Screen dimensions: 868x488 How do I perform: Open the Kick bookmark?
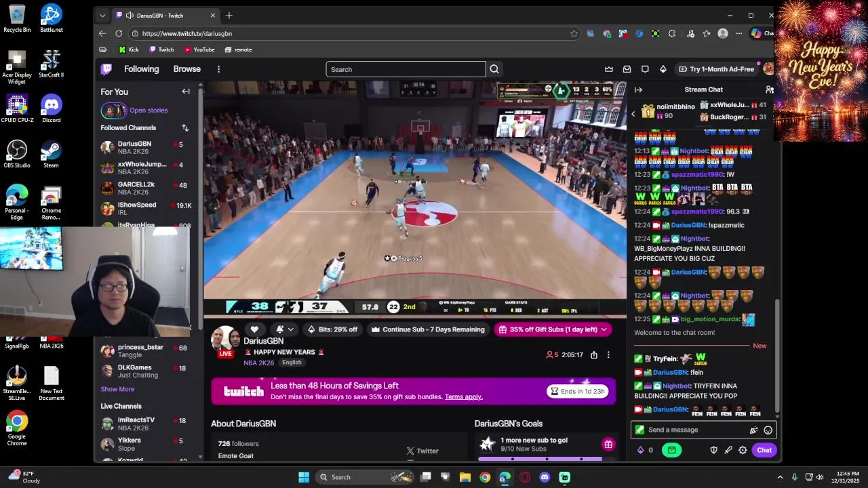point(129,49)
